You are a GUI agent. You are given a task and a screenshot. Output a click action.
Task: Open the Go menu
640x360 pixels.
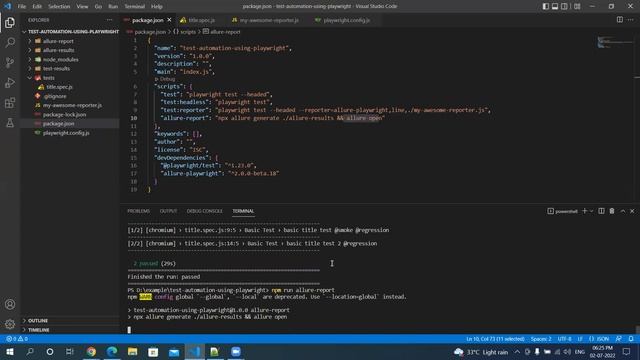pos(98,6)
